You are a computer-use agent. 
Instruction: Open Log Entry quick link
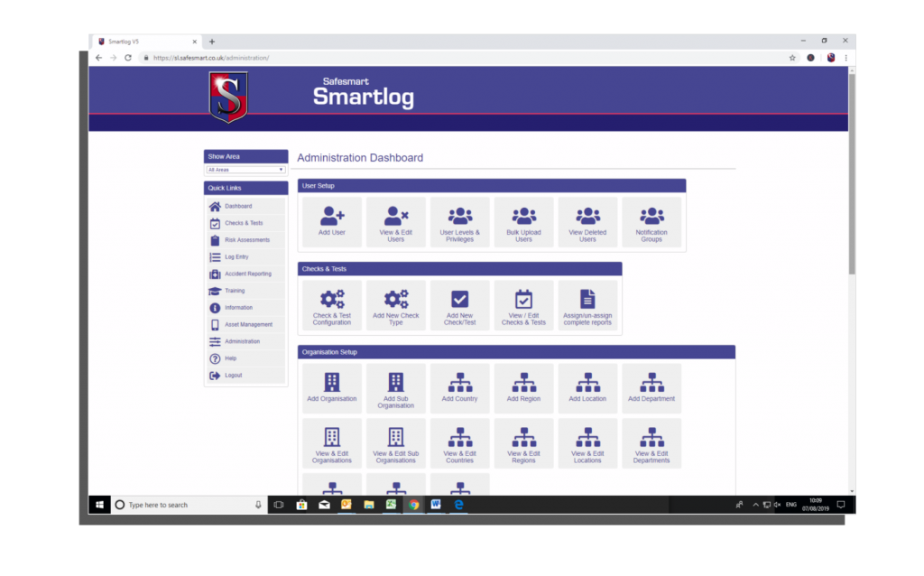(245, 257)
